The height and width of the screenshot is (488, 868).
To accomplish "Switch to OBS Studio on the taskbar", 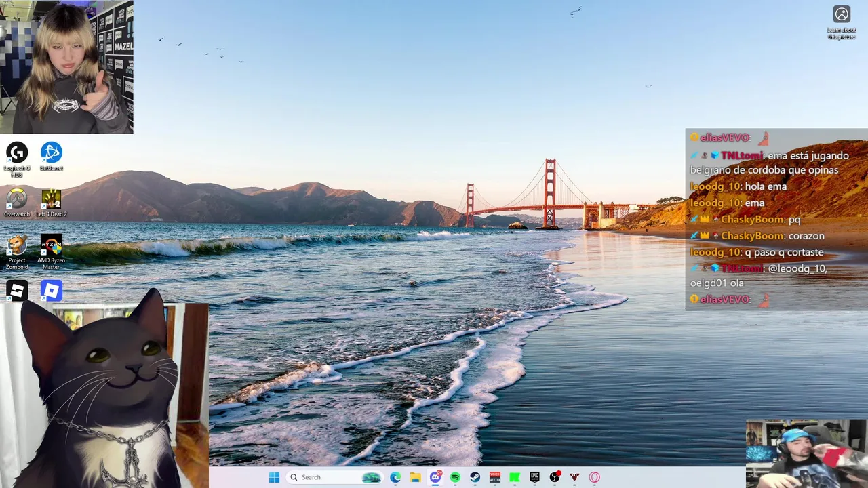I will click(555, 477).
